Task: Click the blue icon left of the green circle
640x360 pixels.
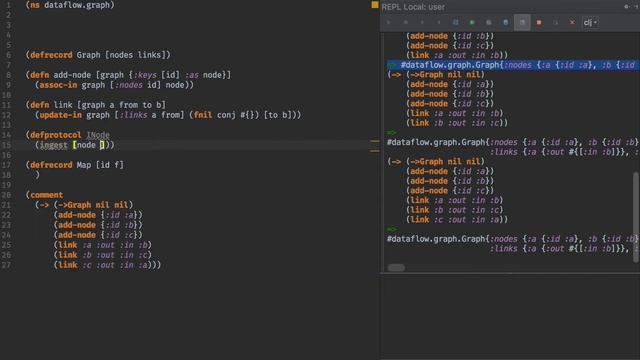Action: pyautogui.click(x=456, y=22)
